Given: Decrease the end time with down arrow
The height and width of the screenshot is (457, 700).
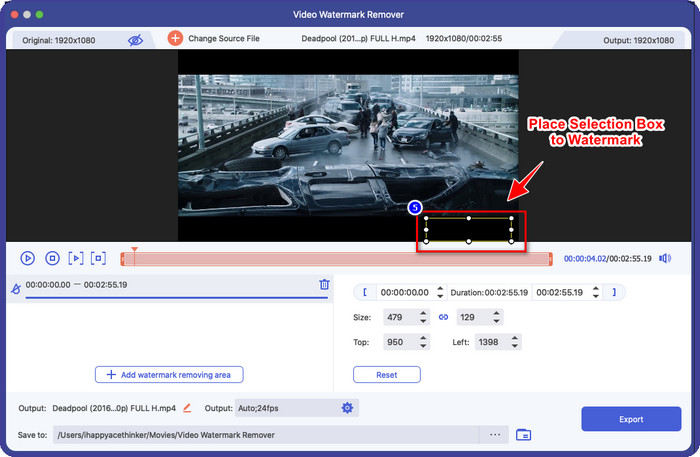Looking at the screenshot, I should click(596, 296).
